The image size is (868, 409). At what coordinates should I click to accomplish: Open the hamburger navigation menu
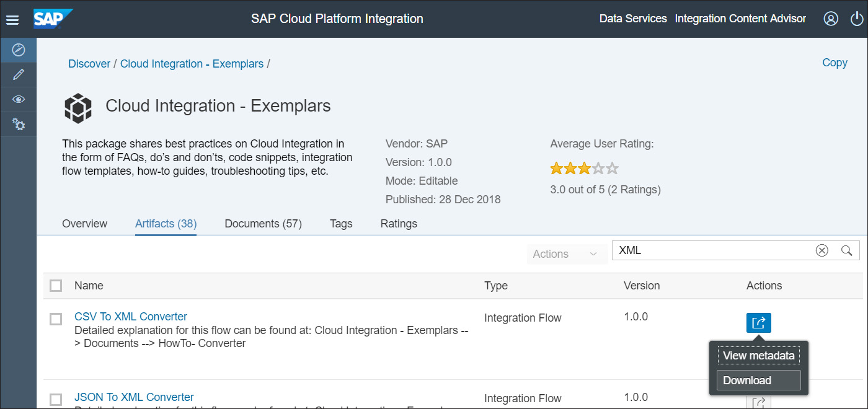[x=12, y=19]
